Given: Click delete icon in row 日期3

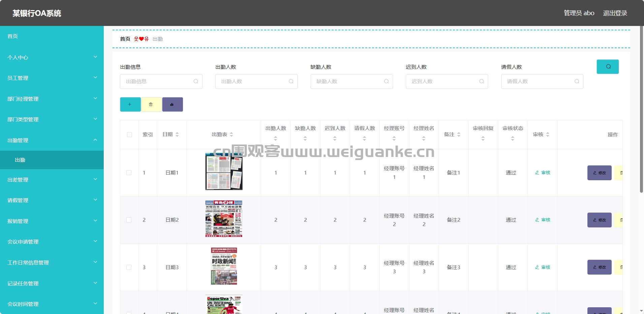Looking at the screenshot, I should pos(619,267).
